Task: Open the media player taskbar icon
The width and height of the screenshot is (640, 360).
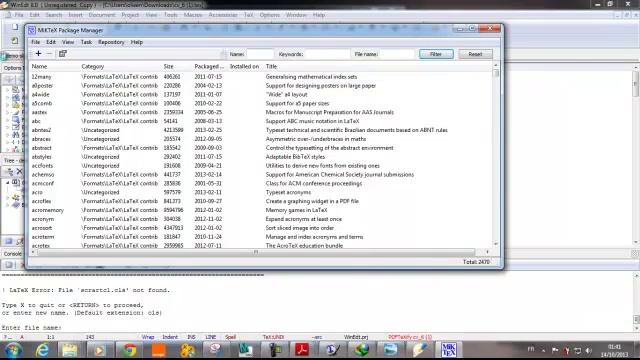Action: point(99,350)
